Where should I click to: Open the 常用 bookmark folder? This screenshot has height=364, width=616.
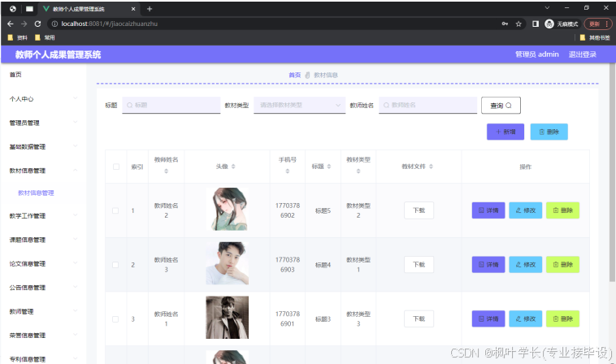pyautogui.click(x=45, y=37)
